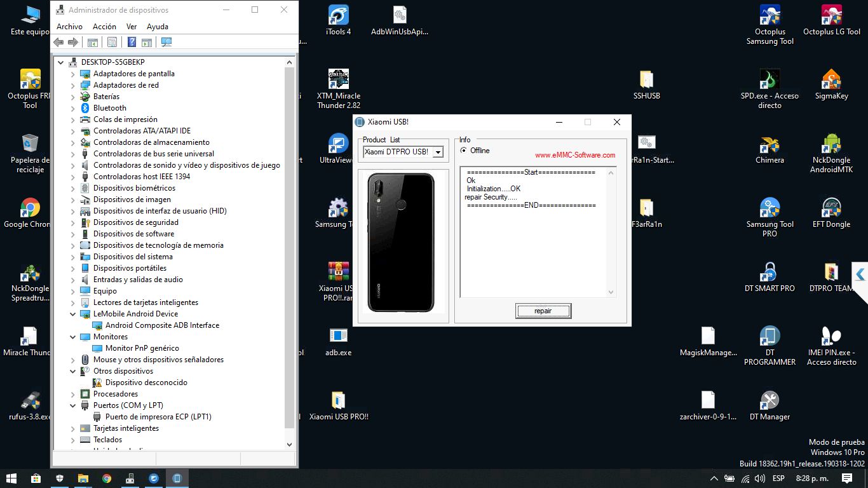
Task: Open the Product List dropdown in Xiaomi USB
Action: pyautogui.click(x=438, y=152)
